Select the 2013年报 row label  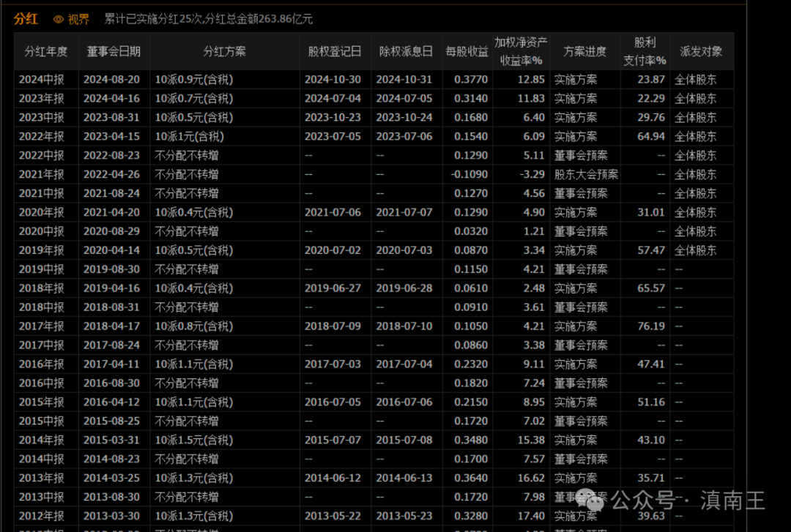tap(41, 478)
